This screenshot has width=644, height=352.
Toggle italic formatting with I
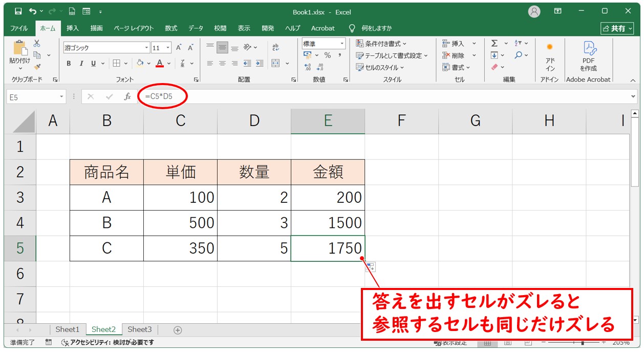81,64
